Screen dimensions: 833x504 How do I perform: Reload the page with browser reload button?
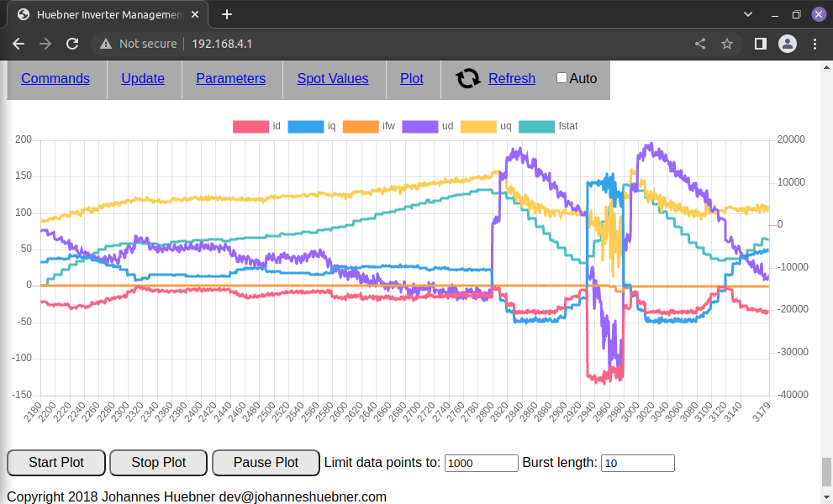[72, 44]
